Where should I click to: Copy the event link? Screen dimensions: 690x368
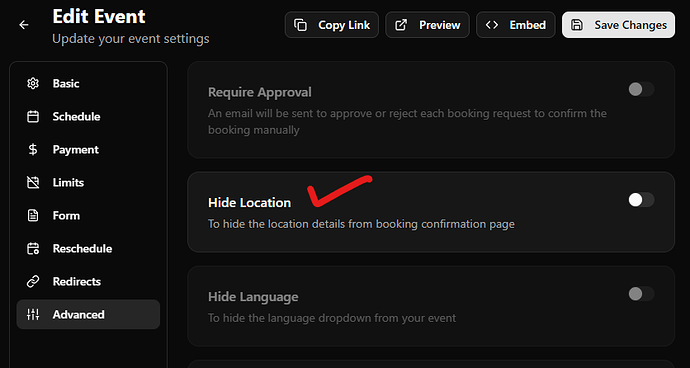pos(332,25)
